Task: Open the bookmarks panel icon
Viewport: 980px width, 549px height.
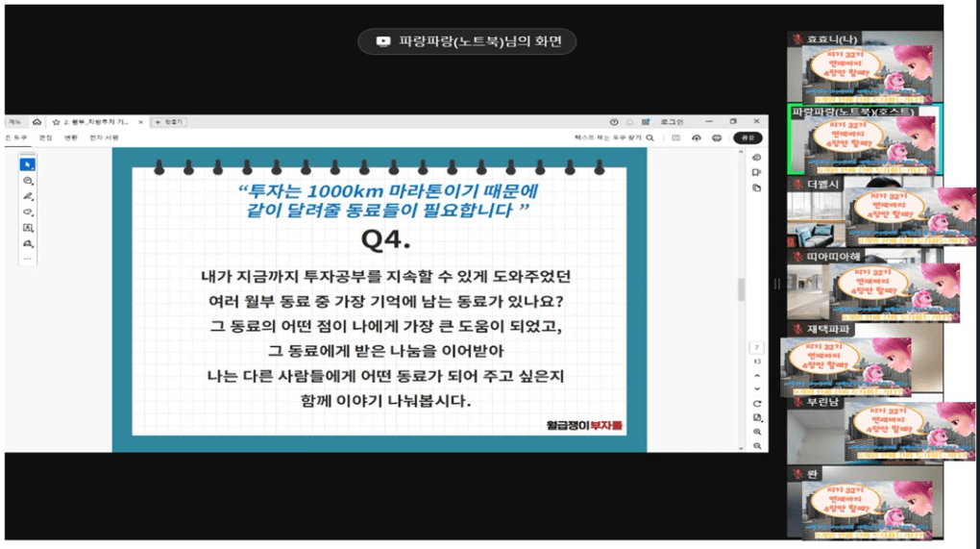Action: coord(757,172)
